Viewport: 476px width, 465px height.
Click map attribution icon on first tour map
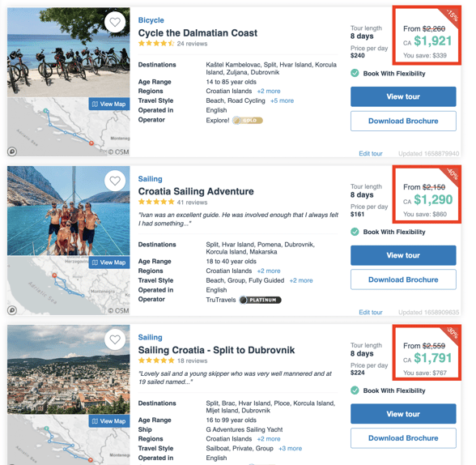click(x=12, y=151)
